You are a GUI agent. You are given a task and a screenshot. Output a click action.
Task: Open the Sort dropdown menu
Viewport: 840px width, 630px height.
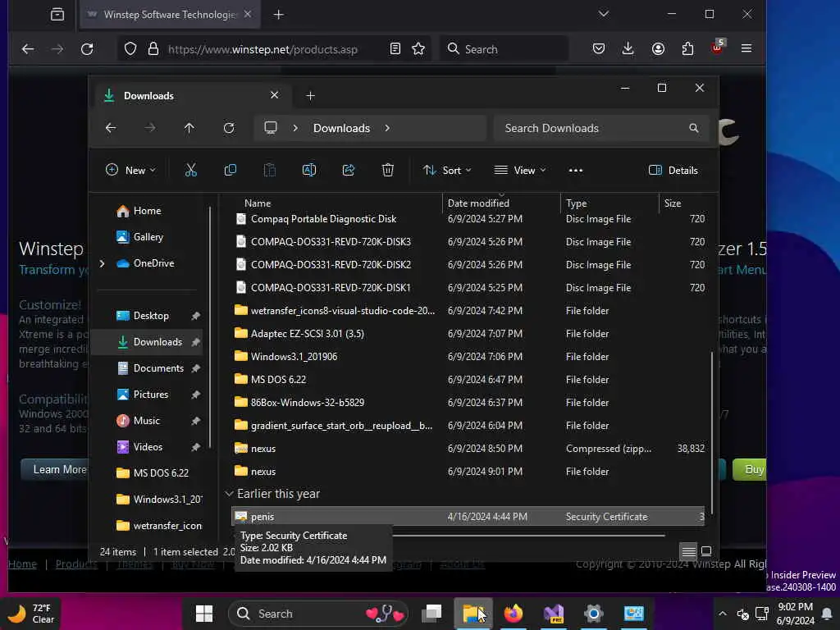point(447,171)
